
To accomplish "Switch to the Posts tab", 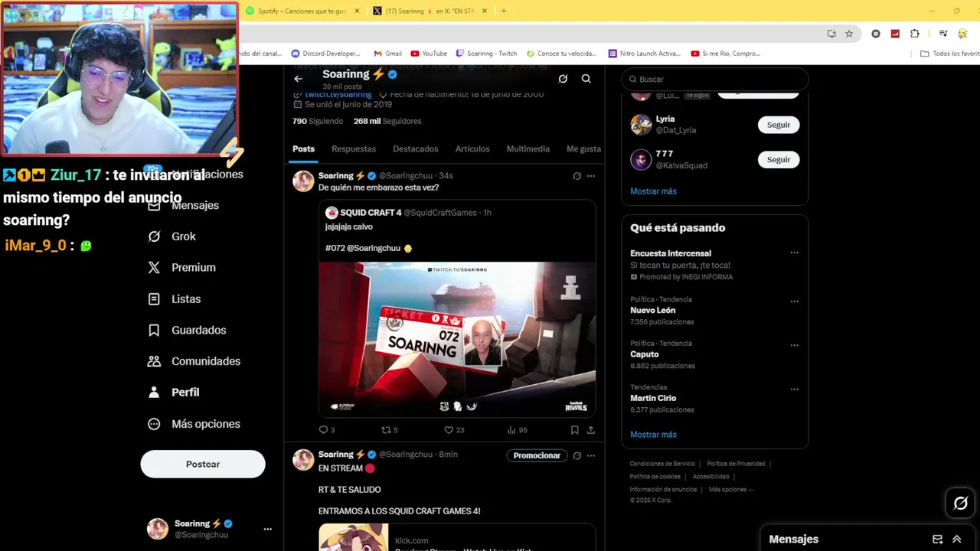I will [x=303, y=149].
